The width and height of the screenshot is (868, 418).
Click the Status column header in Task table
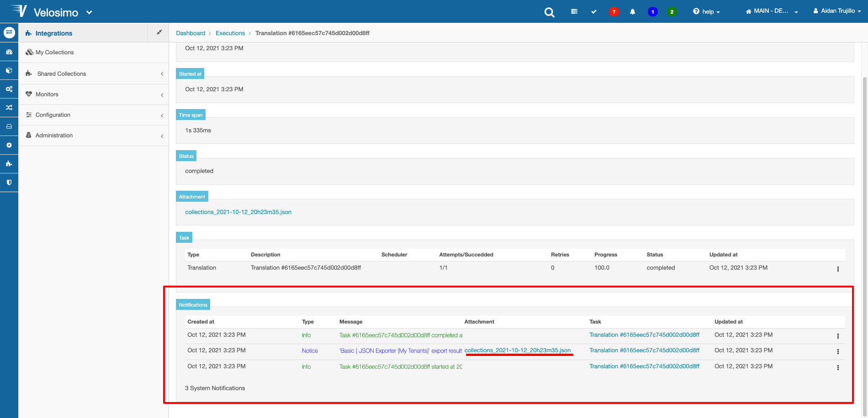pos(655,255)
